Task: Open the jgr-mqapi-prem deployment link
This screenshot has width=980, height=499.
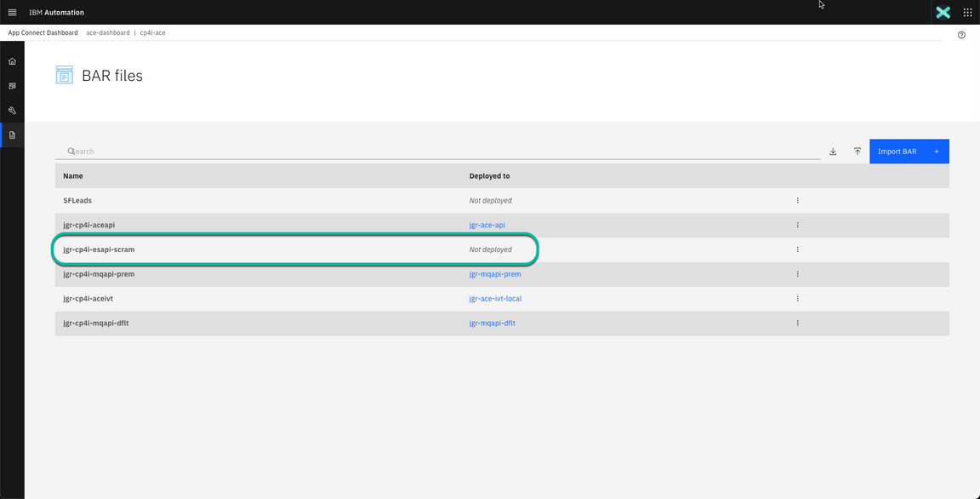Action: click(495, 274)
